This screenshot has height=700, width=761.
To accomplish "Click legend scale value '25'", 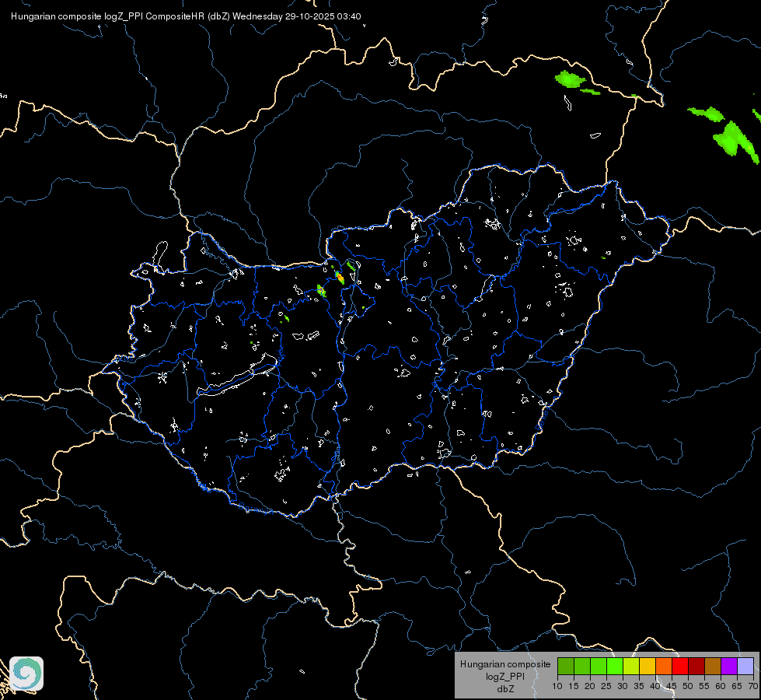I will pyautogui.click(x=606, y=686).
